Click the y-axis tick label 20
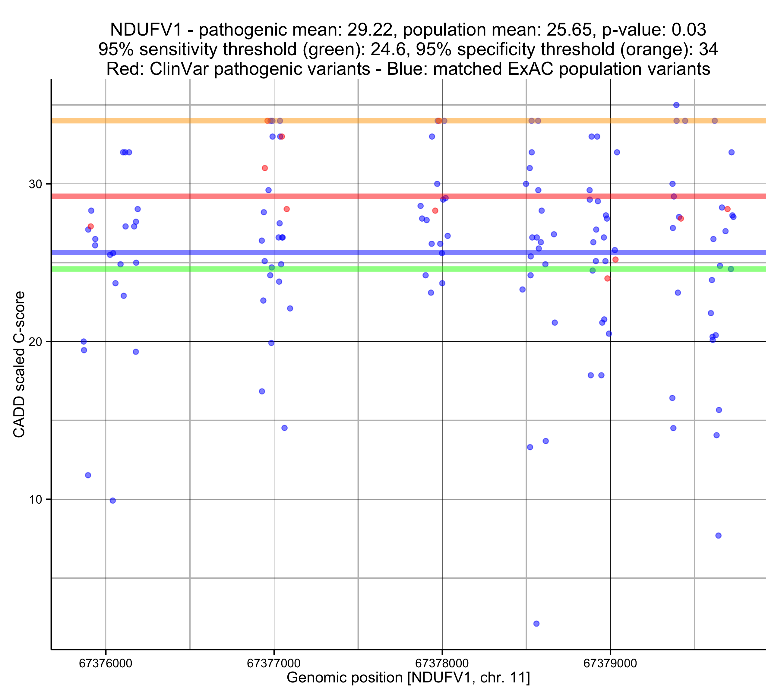Viewport: 784px width, 696px height. click(35, 342)
